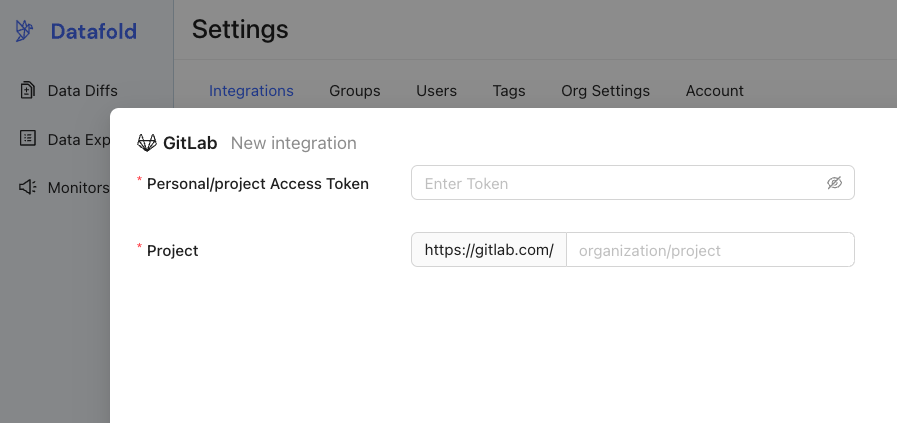Click the Settings page heading
Screen dimensions: 897x423
pos(240,30)
